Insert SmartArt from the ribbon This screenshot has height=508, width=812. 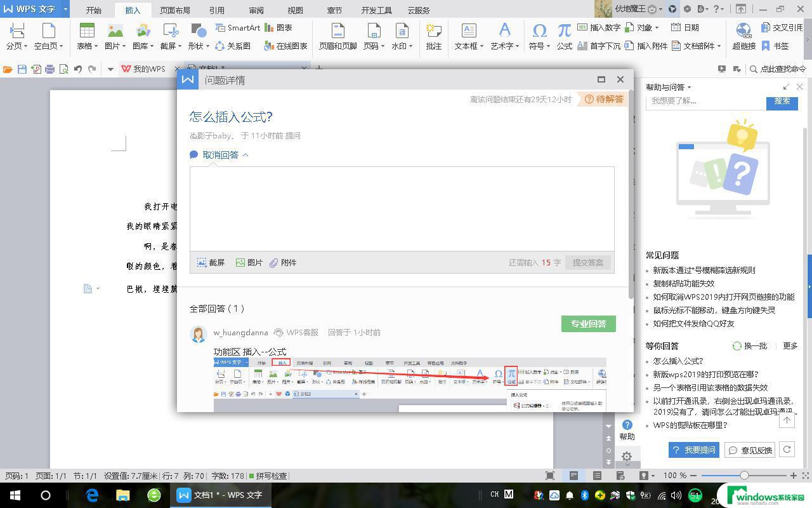pyautogui.click(x=237, y=28)
